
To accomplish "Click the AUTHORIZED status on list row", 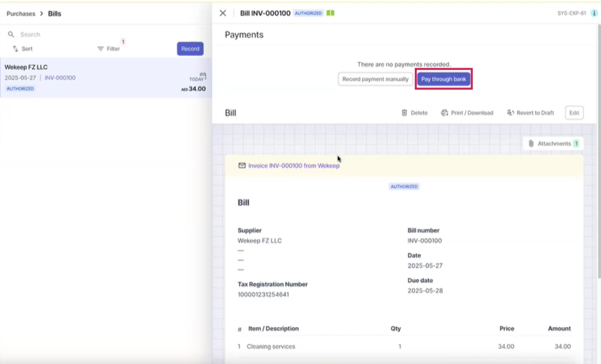I will (20, 88).
